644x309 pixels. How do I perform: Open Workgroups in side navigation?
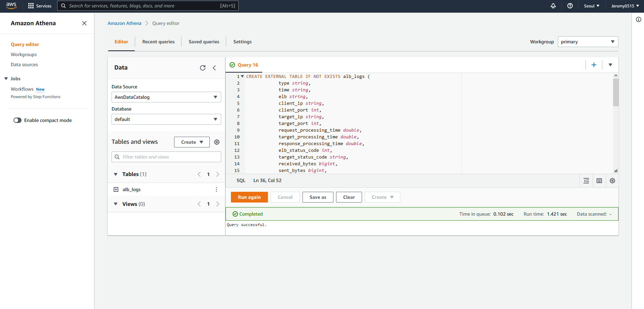[x=24, y=54]
